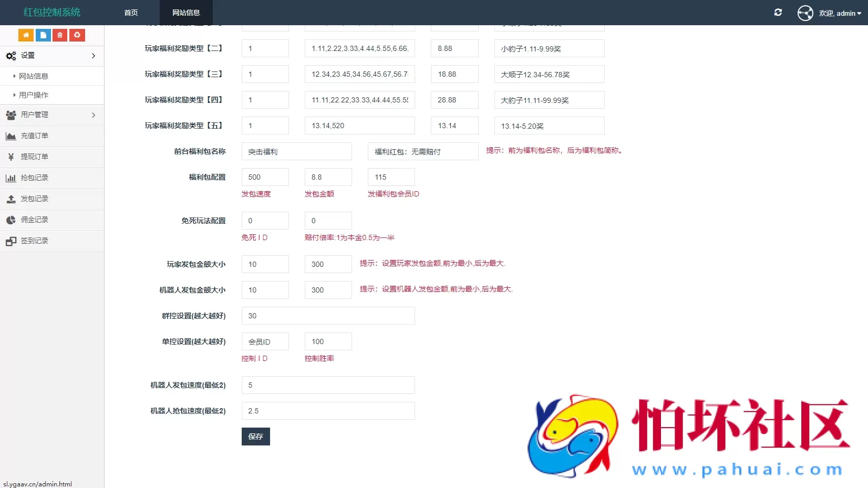Select the 充值订单 chart icon
Viewport: 868px width, 488px height.
[x=11, y=136]
